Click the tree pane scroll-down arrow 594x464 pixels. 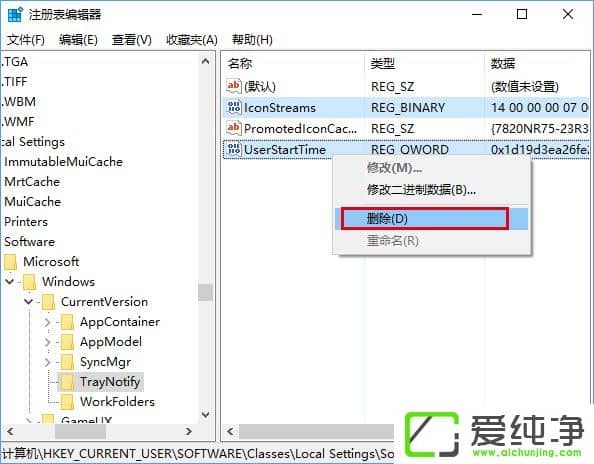click(206, 415)
